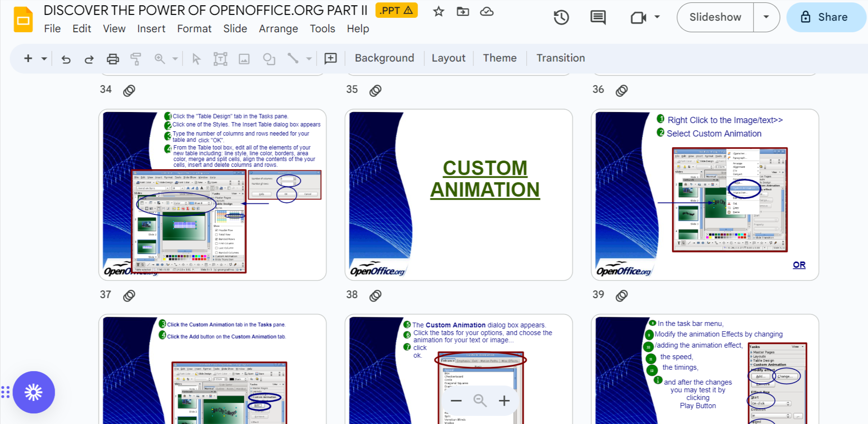Expand the new slide layout dropdown arrow
Viewport: 868px width, 424px height.
pyautogui.click(x=44, y=59)
